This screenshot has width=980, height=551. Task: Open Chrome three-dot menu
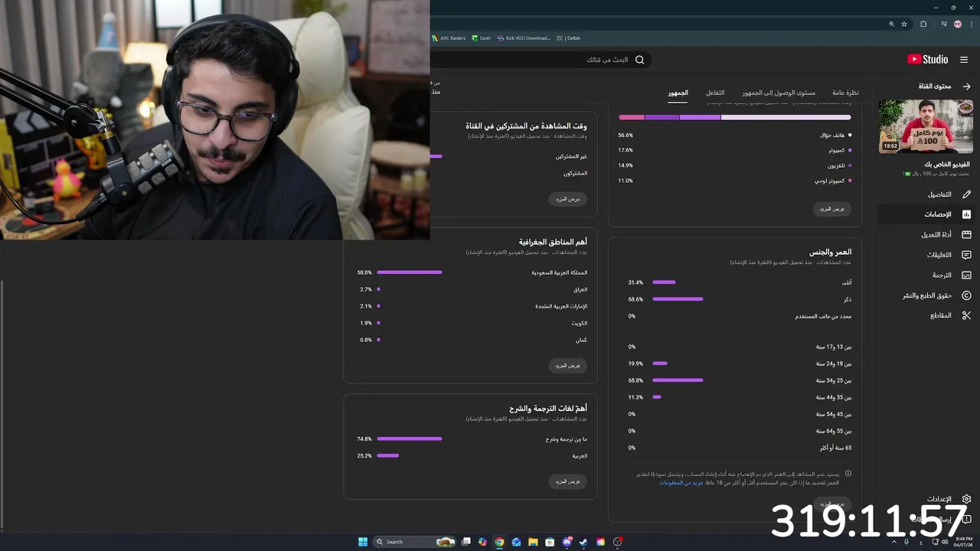[971, 24]
